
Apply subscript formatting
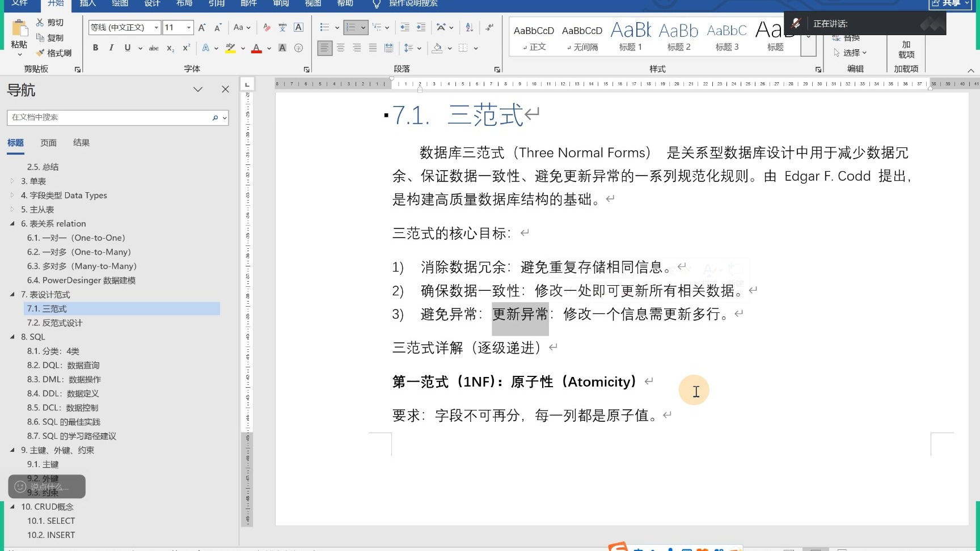point(170,48)
